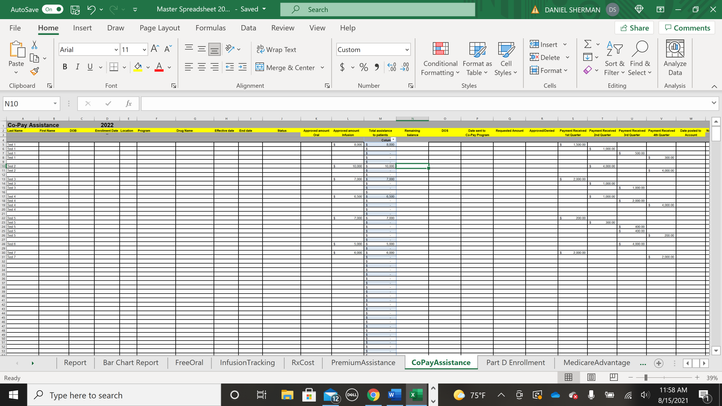
Task: Open Conditional Formatting menu
Action: point(440,58)
